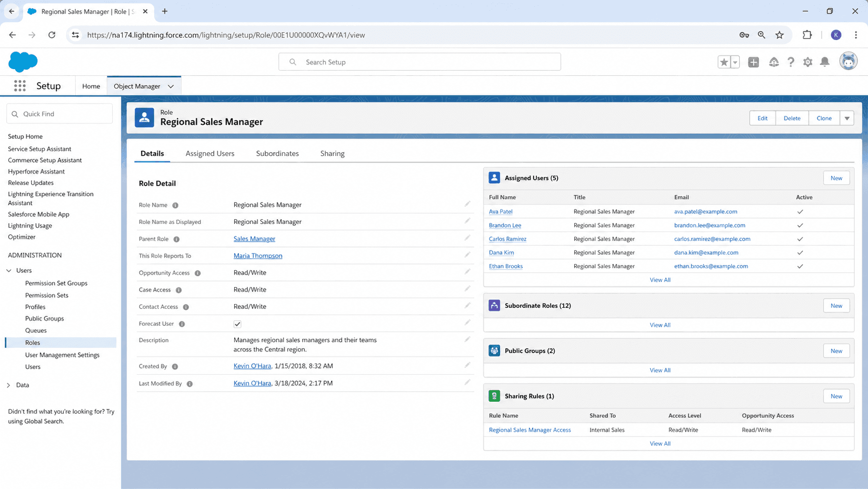Click the Parent Role info icon
868x489 pixels.
tap(177, 239)
